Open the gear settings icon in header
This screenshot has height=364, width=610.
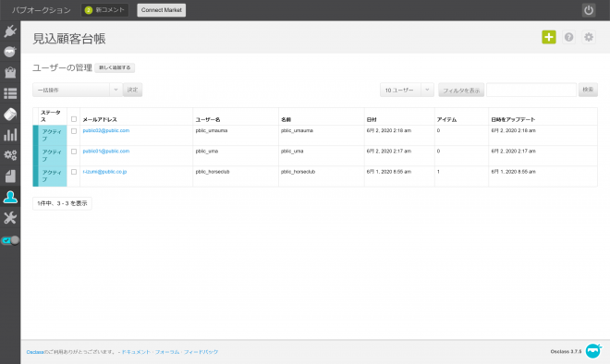589,37
